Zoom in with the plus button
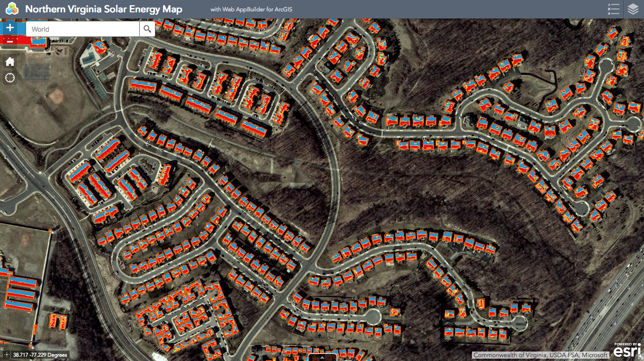Screen dimensions: 644x361 [x=10, y=28]
